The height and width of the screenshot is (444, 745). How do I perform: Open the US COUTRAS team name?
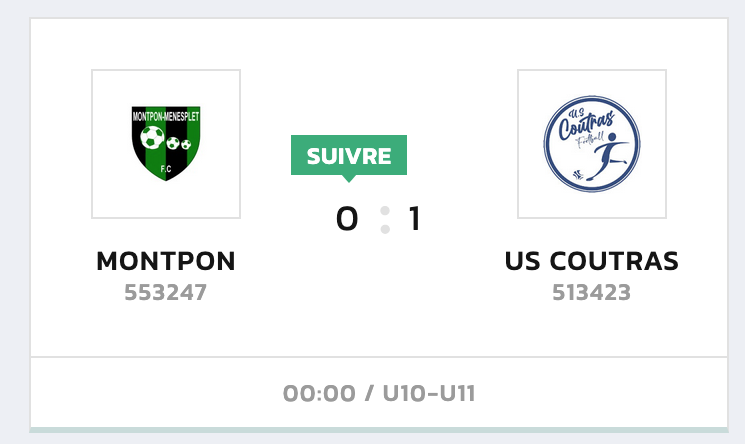point(592,261)
